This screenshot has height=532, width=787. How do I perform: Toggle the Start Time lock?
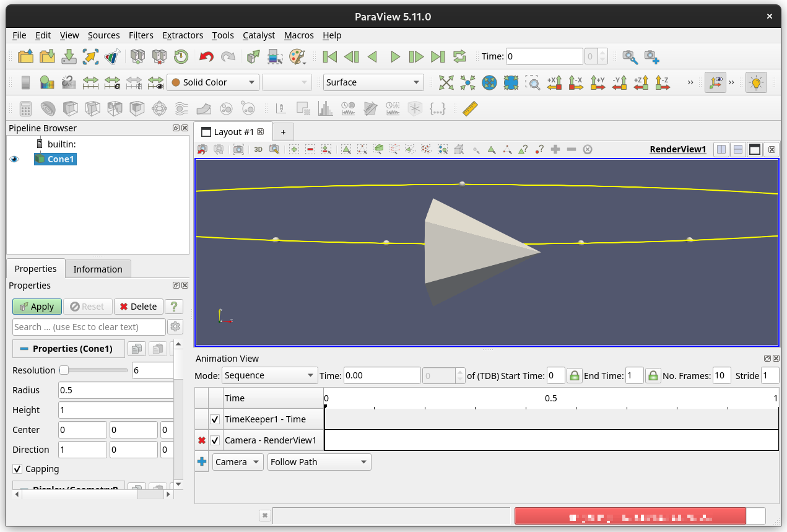(x=574, y=375)
